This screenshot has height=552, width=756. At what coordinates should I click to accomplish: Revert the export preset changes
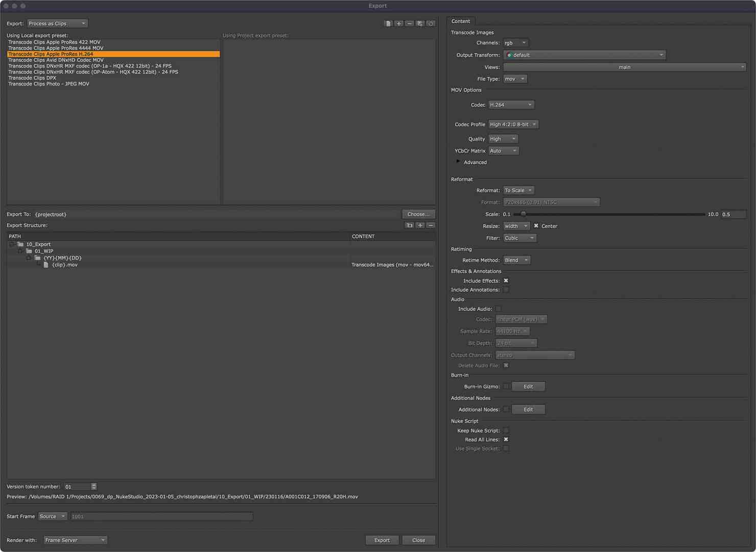[431, 23]
